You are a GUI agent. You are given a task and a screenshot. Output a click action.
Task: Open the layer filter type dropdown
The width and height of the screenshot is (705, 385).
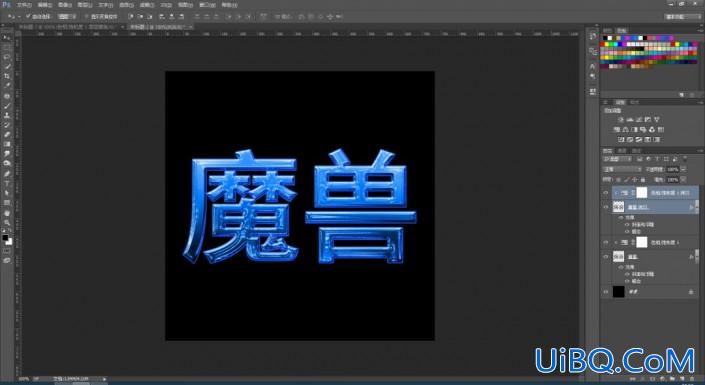[x=617, y=159]
